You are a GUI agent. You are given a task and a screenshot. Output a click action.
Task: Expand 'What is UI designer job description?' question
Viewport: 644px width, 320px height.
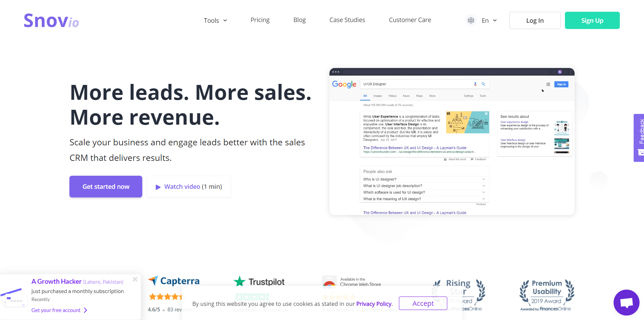[x=424, y=186]
